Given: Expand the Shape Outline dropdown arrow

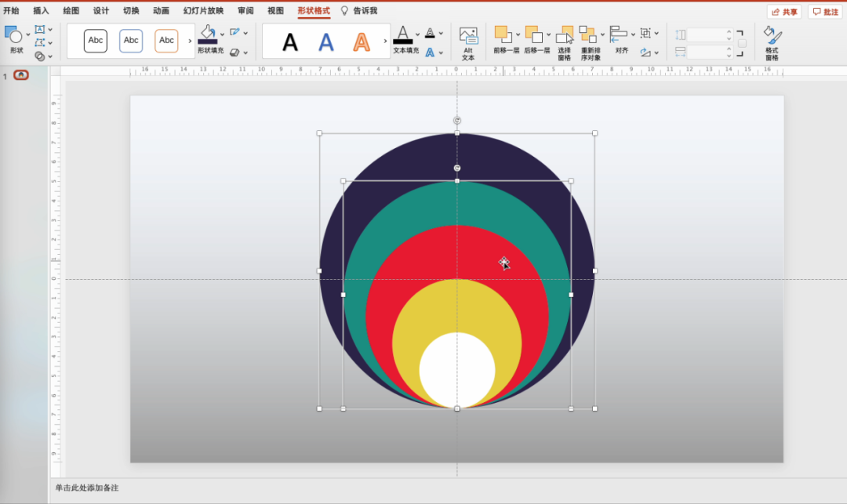Looking at the screenshot, I should (x=245, y=33).
